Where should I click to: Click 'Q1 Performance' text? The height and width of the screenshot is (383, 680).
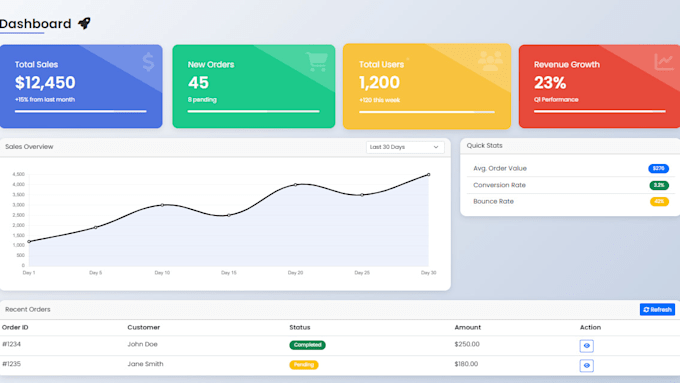tap(556, 99)
